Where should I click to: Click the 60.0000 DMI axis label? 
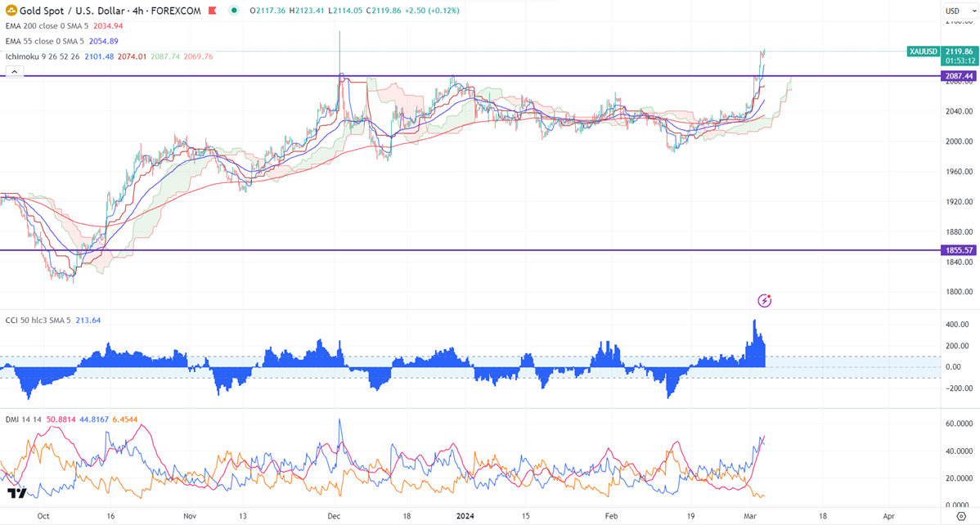tap(960, 424)
